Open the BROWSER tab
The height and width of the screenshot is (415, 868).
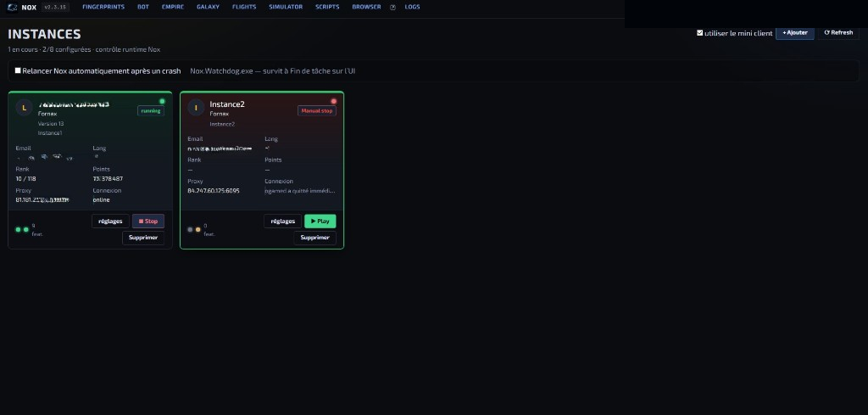tap(366, 7)
